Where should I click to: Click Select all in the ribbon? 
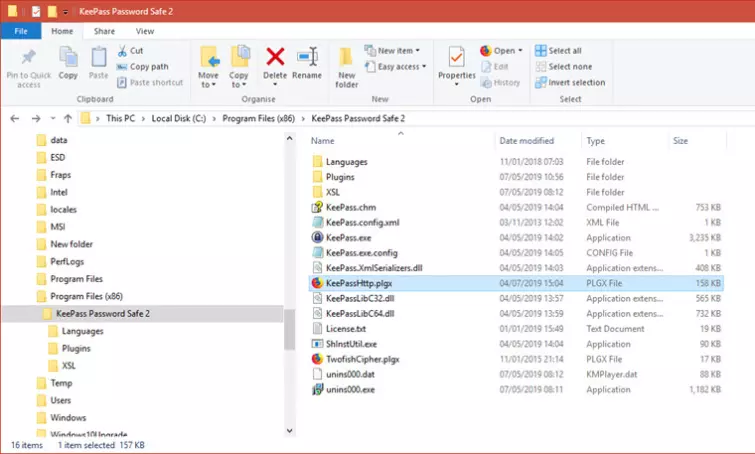(564, 51)
